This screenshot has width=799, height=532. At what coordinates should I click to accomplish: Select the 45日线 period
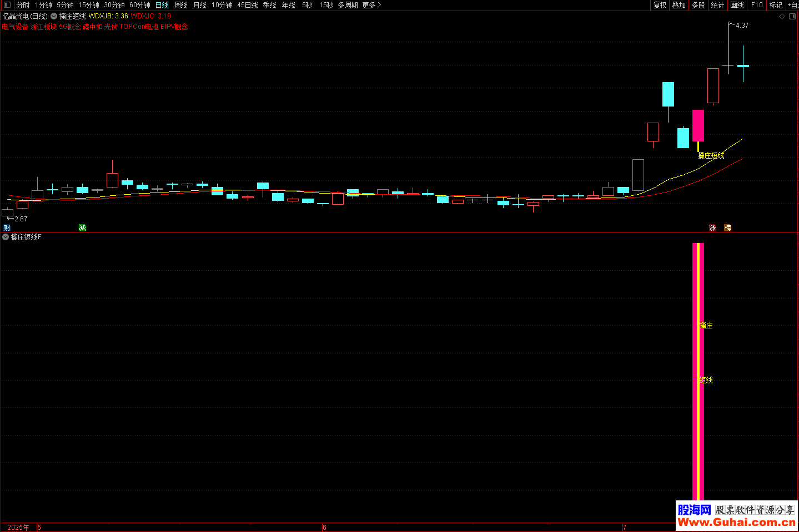[248, 5]
